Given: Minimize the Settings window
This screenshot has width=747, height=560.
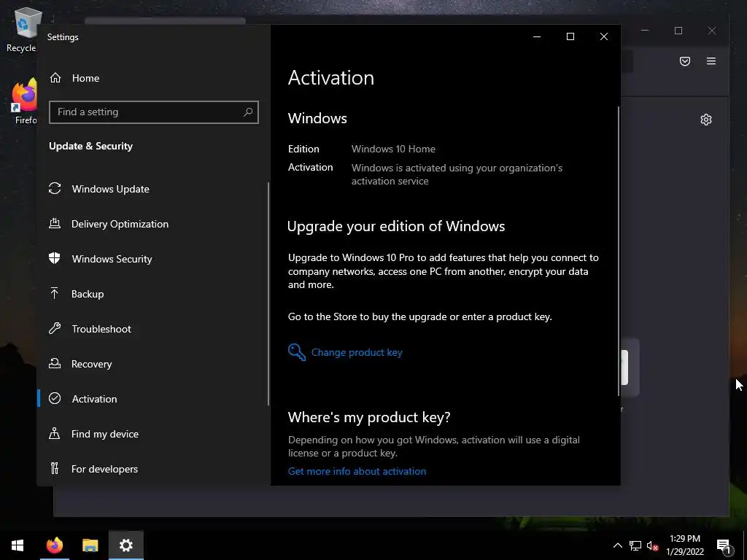Looking at the screenshot, I should point(537,36).
